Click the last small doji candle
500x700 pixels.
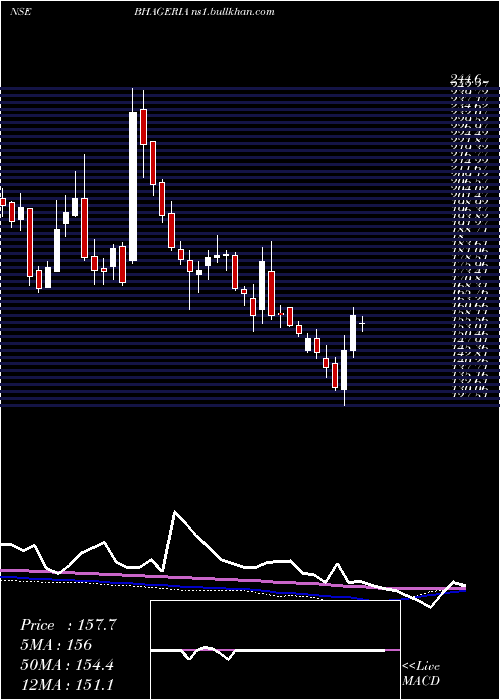362,323
